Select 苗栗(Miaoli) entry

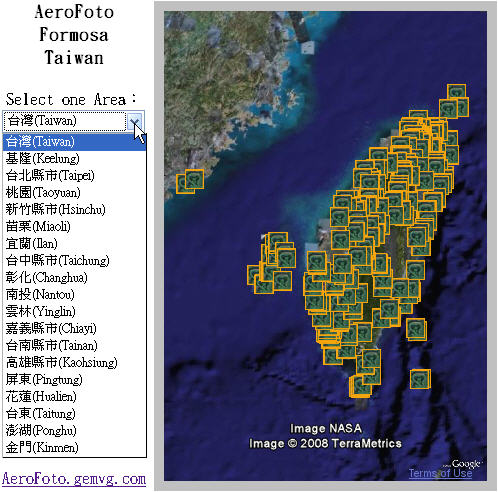click(74, 227)
